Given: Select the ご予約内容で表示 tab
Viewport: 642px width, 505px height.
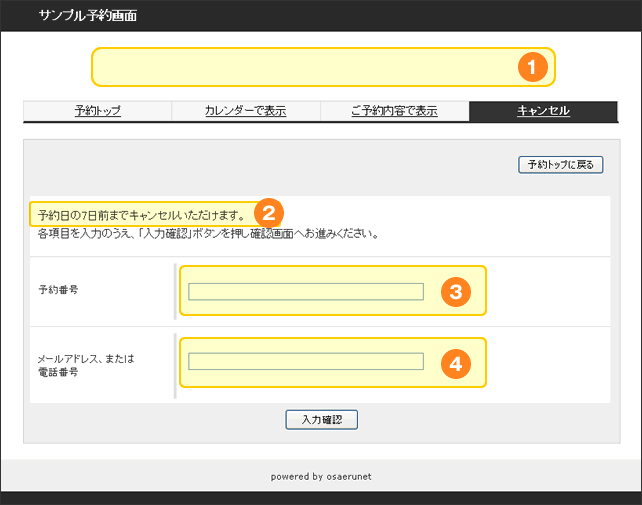Looking at the screenshot, I should 394,111.
